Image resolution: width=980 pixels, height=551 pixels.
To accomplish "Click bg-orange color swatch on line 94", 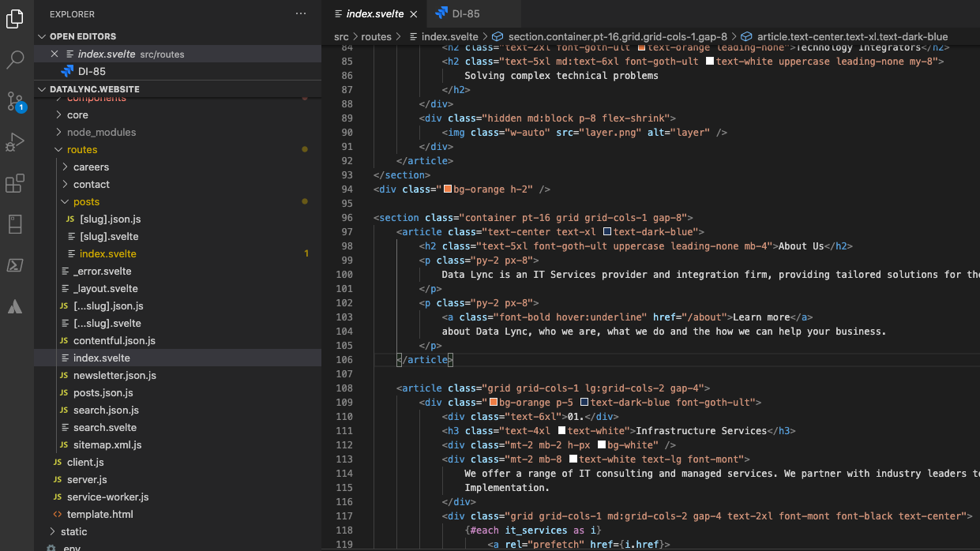I will coord(447,189).
